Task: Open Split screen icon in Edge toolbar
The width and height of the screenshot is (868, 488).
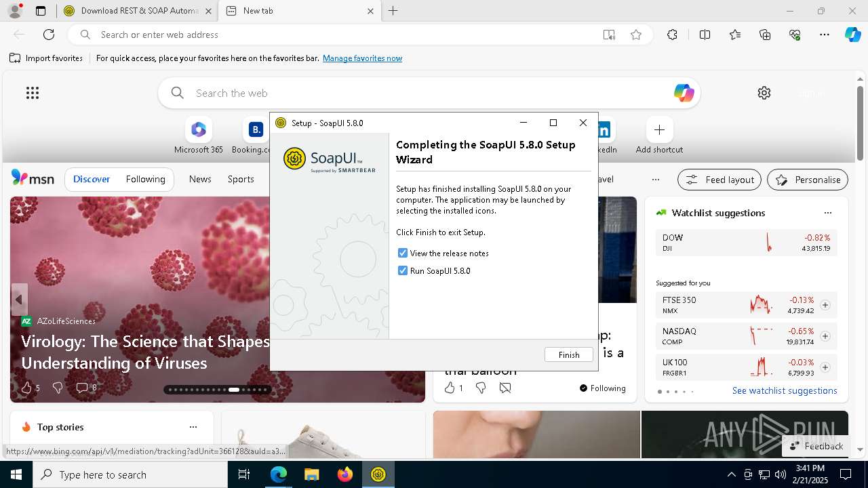Action: [705, 35]
